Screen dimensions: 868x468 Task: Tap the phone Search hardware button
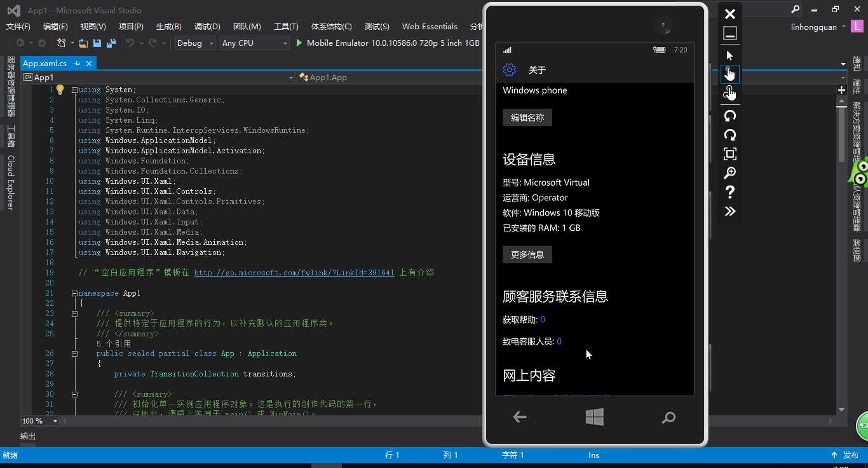[668, 418]
